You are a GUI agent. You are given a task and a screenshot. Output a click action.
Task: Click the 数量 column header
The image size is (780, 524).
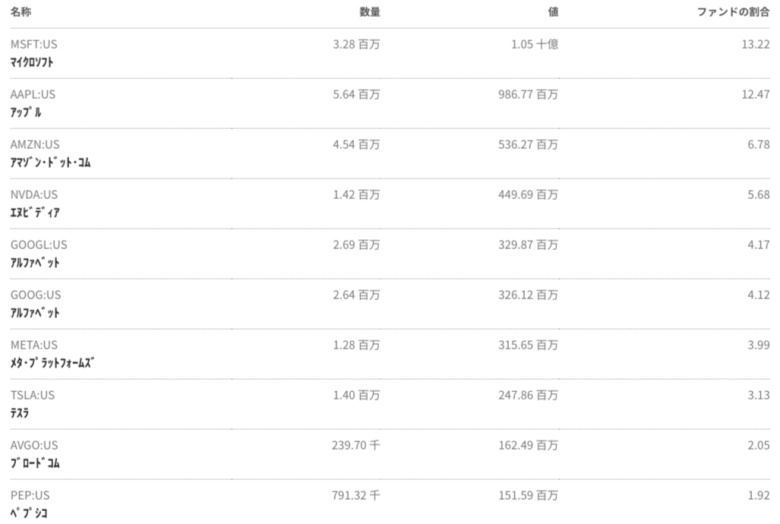pos(370,12)
